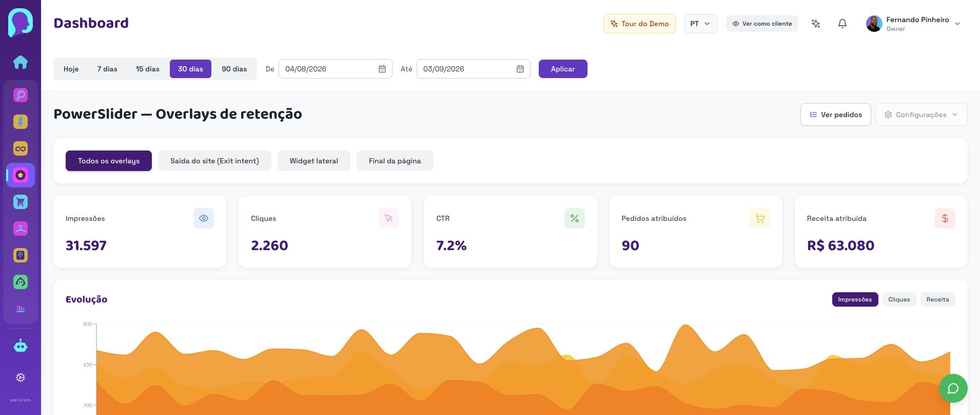Click the eye icon on Impressões card
Image resolution: width=980 pixels, height=415 pixels.
click(204, 218)
